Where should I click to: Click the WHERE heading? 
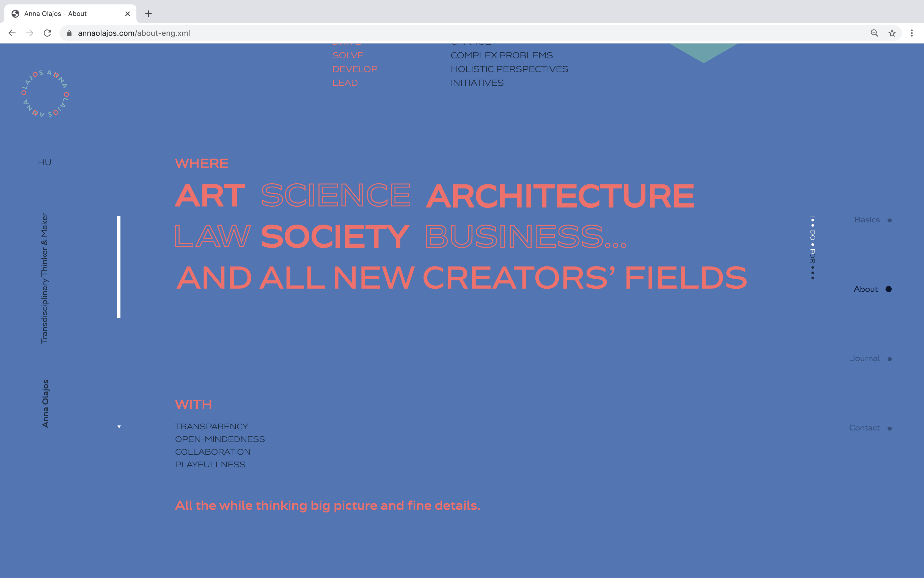point(202,163)
